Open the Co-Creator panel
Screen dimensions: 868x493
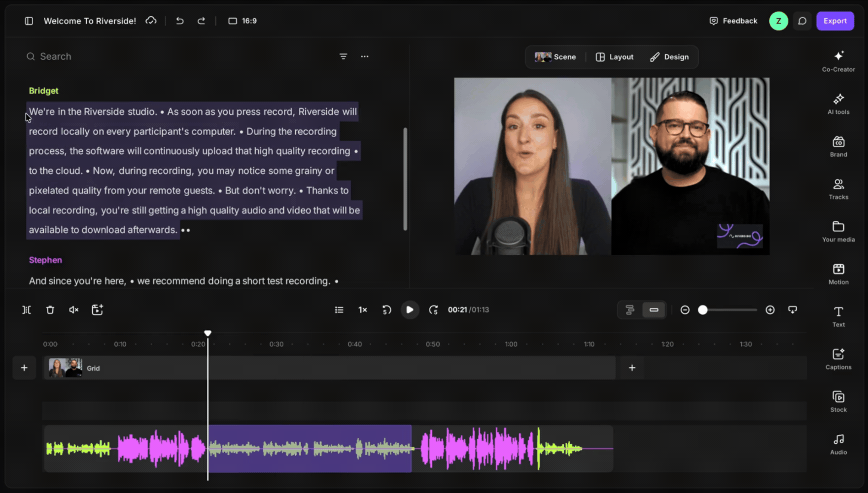coord(838,61)
